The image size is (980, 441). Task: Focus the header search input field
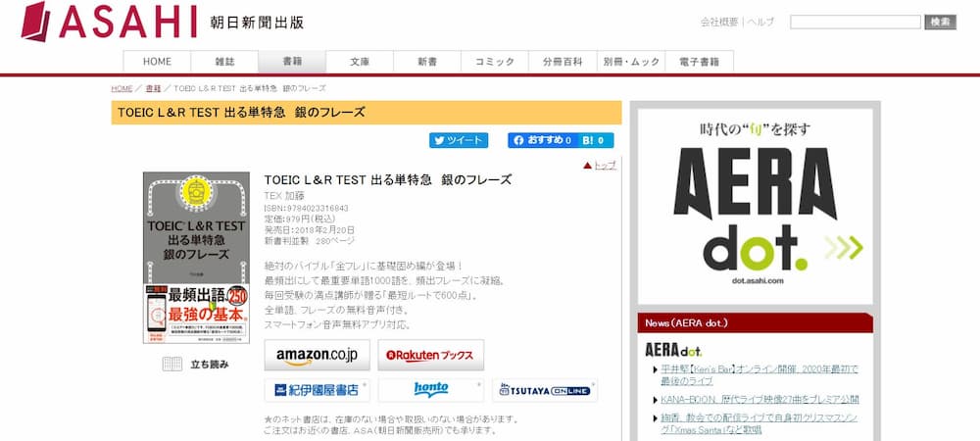click(855, 22)
